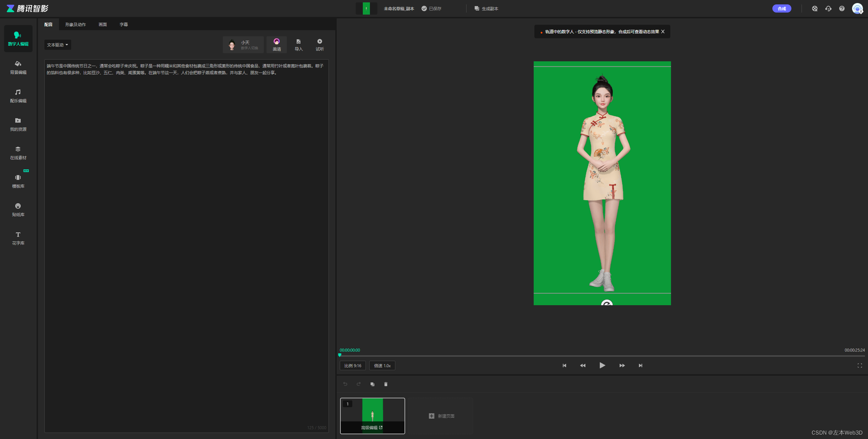Screen dimensions: 868x439
Task: Enter fullscreen preview mode
Action: tap(860, 365)
